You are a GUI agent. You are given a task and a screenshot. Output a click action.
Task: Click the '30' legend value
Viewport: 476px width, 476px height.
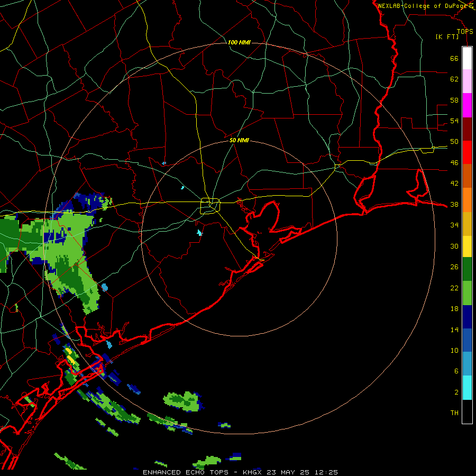pos(454,246)
